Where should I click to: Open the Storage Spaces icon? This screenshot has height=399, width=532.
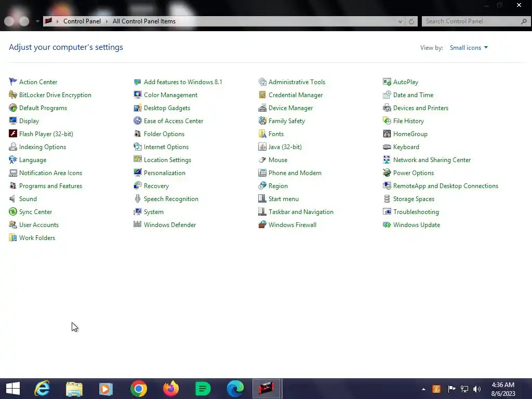(x=387, y=199)
